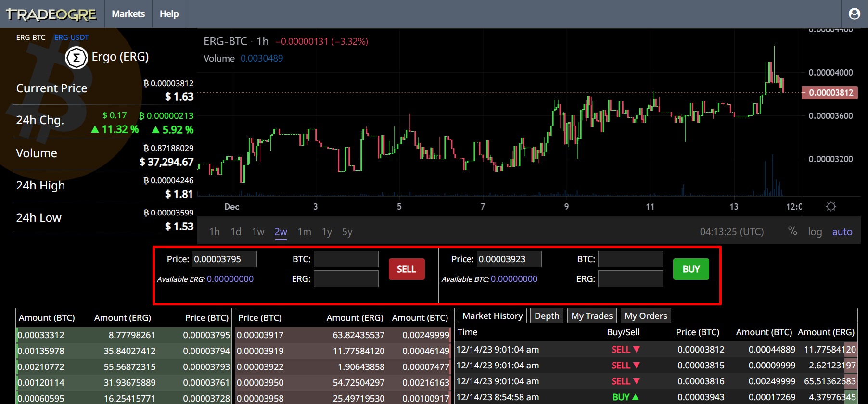Open the Markets menu
The height and width of the screenshot is (404, 868).
tap(128, 14)
